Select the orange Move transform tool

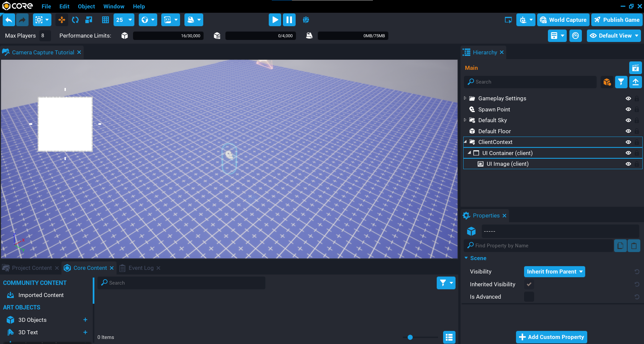tap(61, 20)
